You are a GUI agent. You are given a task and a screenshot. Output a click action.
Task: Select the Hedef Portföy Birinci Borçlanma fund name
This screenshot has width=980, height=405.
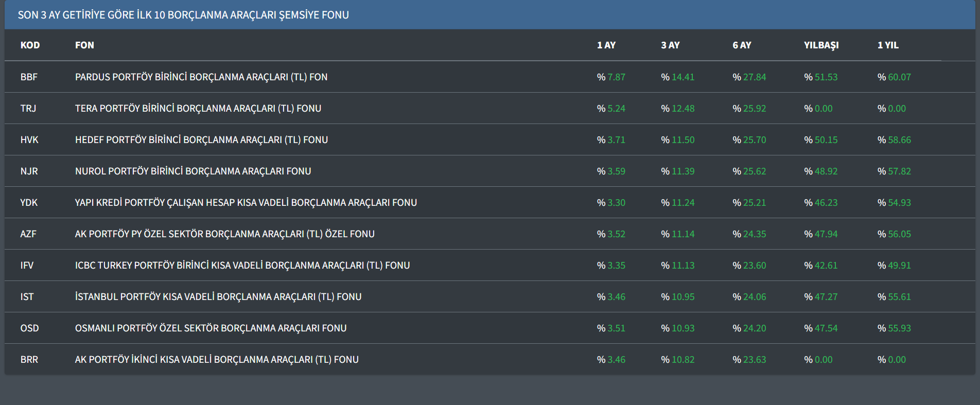coord(201,140)
